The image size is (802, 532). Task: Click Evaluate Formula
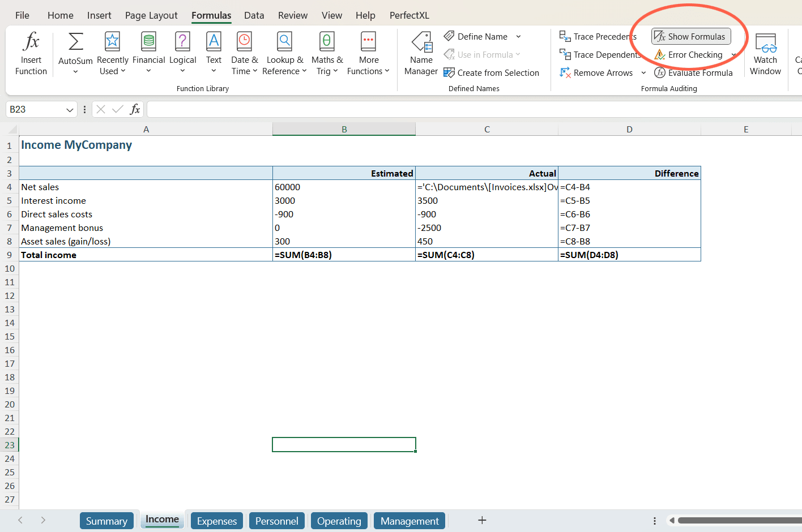[x=693, y=73]
